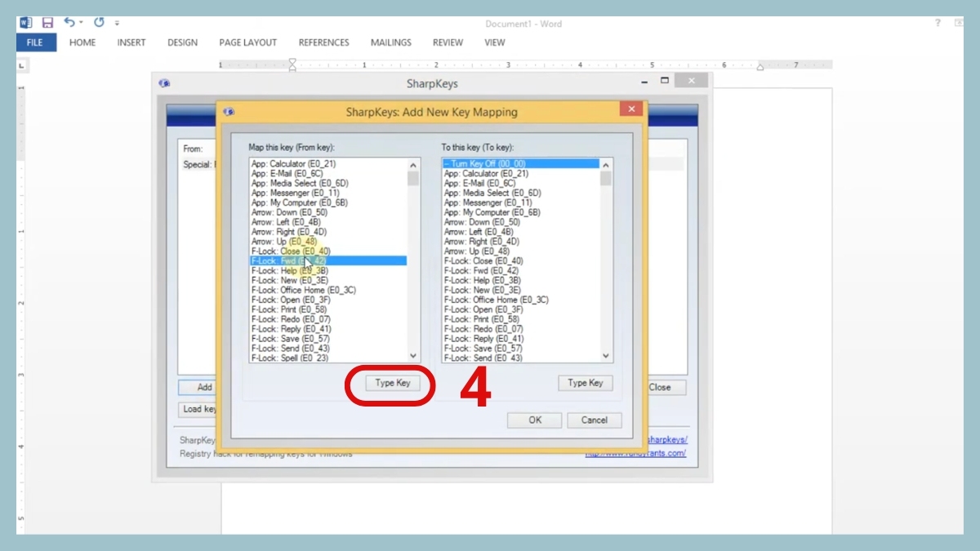
Task: Select F-Lock: Print in From key list
Action: click(328, 309)
